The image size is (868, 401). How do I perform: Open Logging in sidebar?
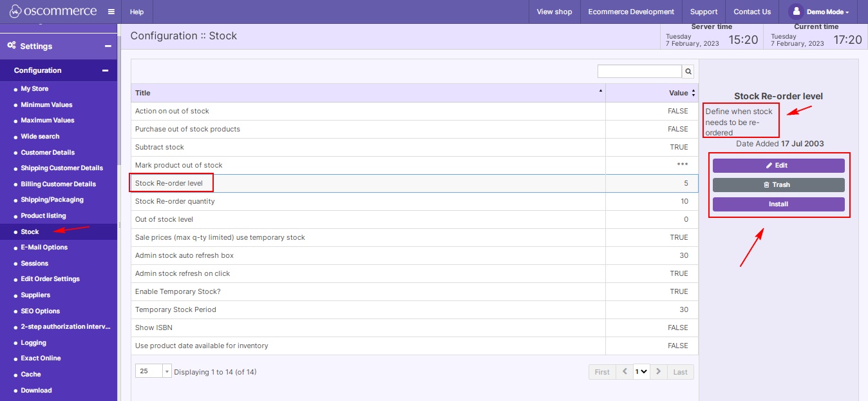coord(33,343)
